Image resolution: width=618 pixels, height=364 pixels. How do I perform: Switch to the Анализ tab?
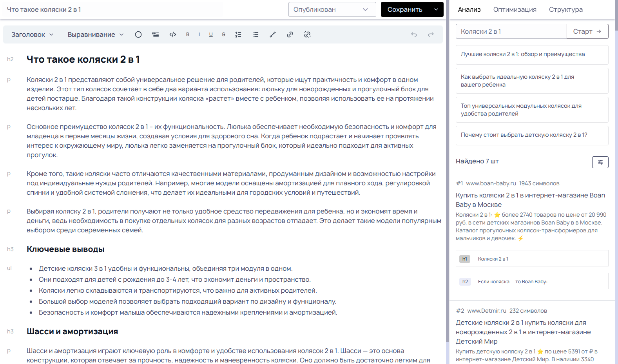pos(469,9)
